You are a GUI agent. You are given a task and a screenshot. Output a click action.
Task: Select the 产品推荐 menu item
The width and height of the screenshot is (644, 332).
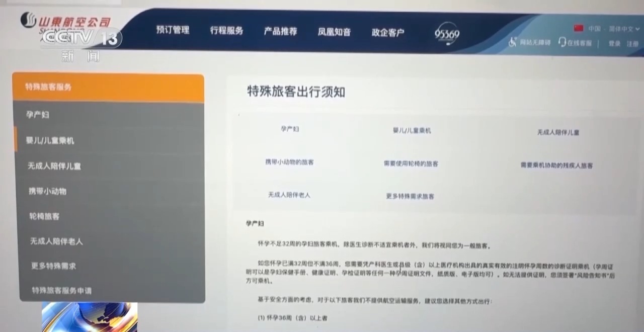pos(280,31)
